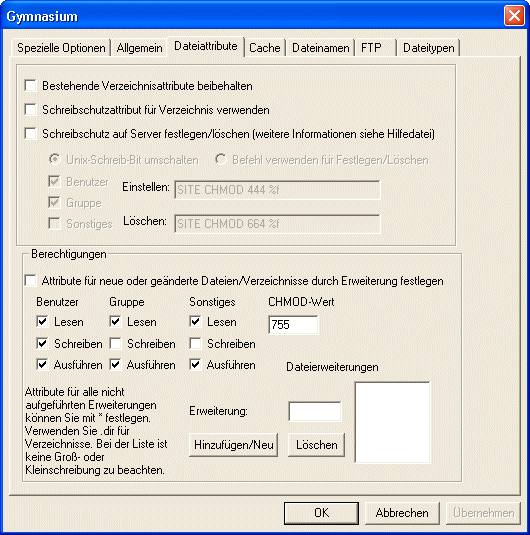Screen dimensions: 530x535
Task: Select the Cache tab
Action: tap(264, 48)
